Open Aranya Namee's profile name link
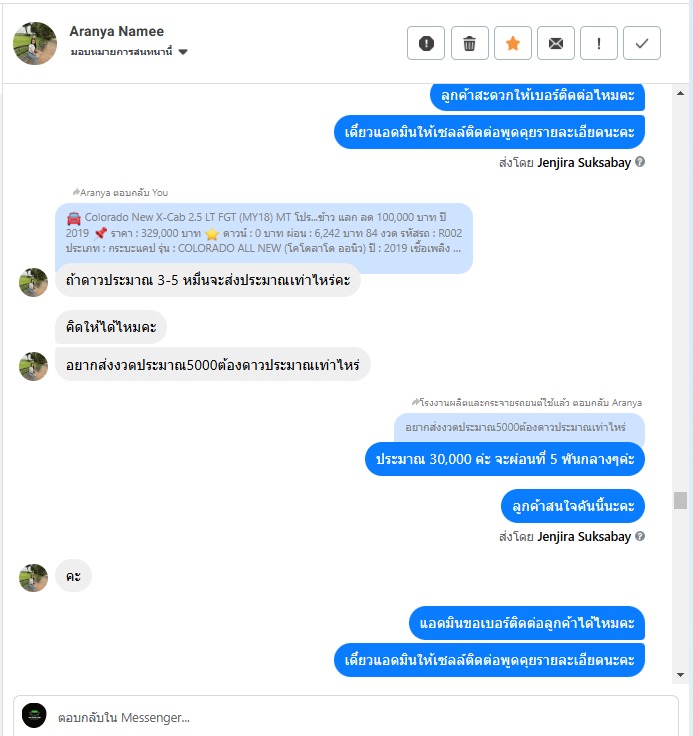 pyautogui.click(x=116, y=31)
